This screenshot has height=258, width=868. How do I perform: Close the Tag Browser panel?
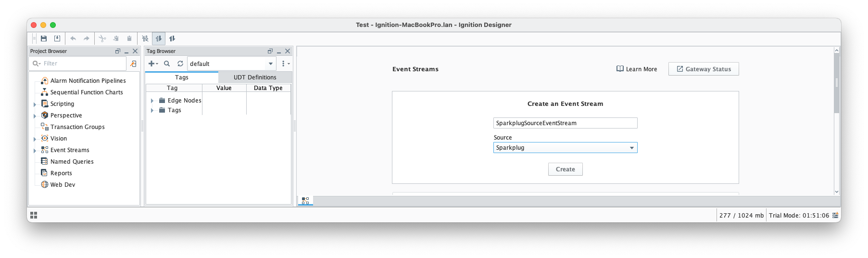[x=288, y=51]
